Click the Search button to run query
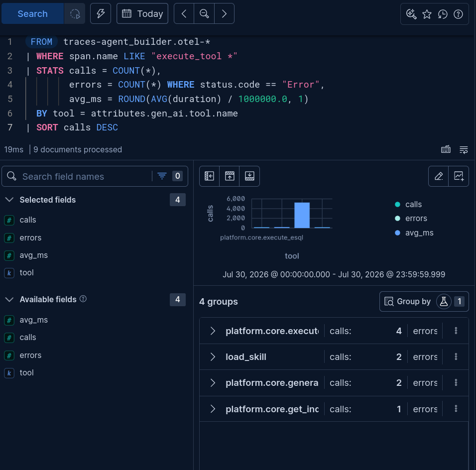The image size is (476, 470). pos(32,13)
